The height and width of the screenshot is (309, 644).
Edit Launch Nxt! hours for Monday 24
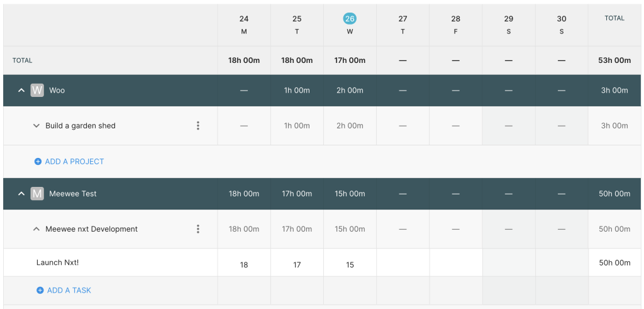(x=244, y=263)
